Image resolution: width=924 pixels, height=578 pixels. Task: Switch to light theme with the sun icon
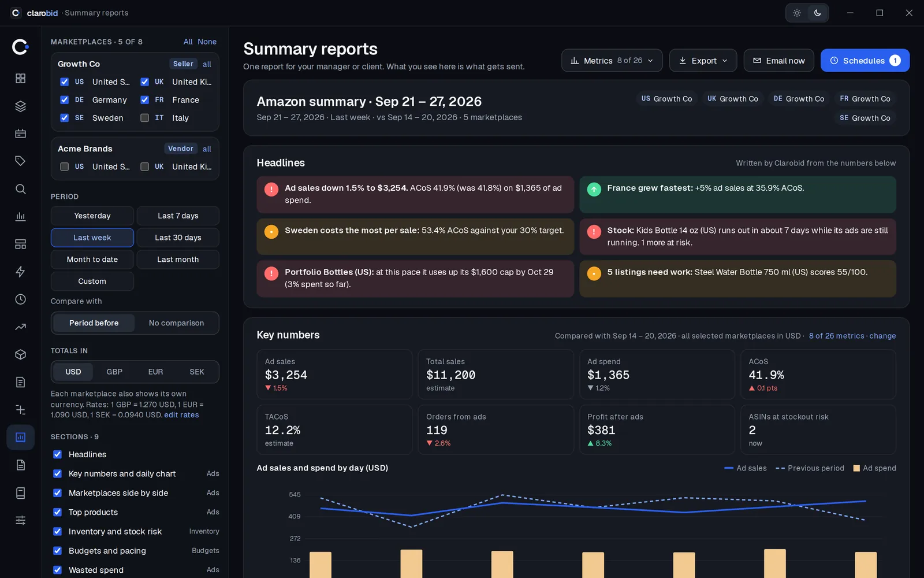(x=797, y=13)
